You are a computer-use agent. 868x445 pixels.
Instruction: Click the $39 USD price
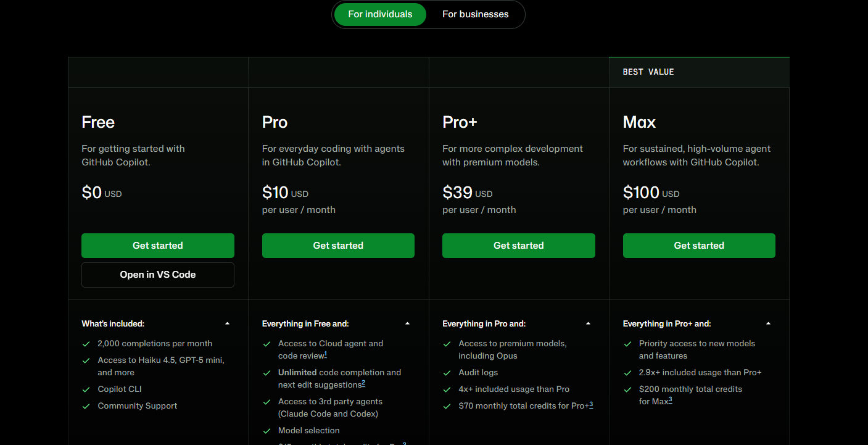[x=468, y=193]
